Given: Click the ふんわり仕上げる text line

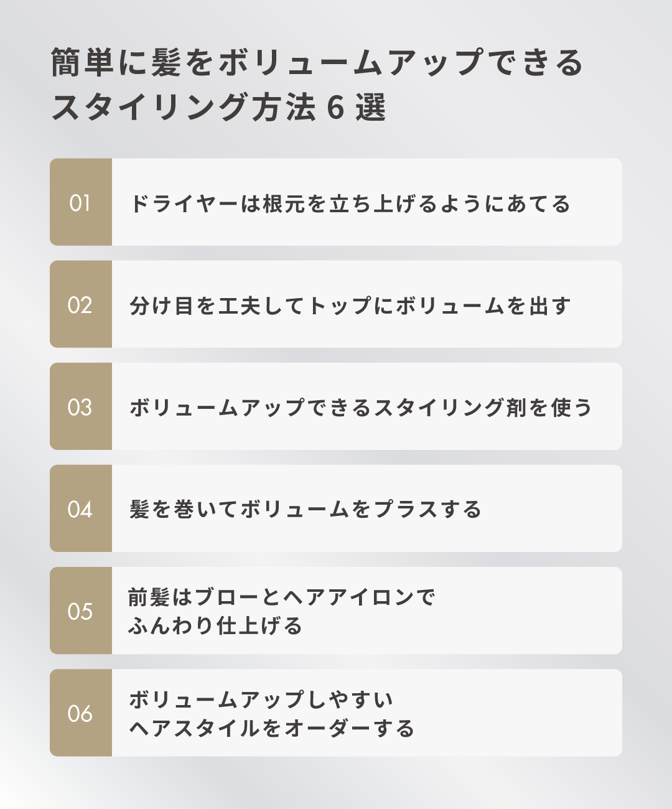Looking at the screenshot, I should click(x=215, y=626).
